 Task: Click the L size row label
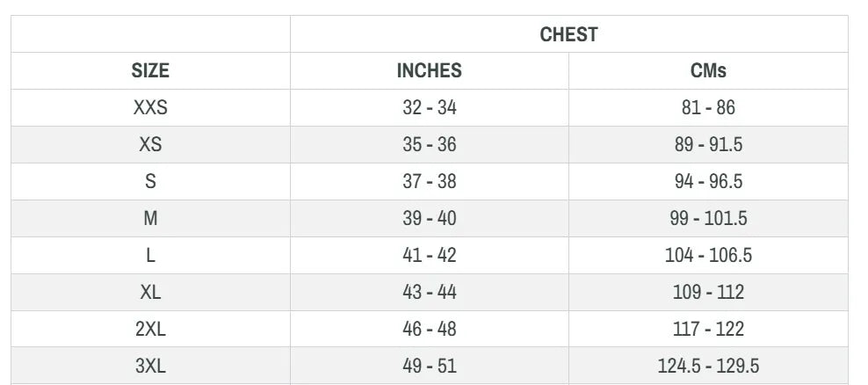150,256
